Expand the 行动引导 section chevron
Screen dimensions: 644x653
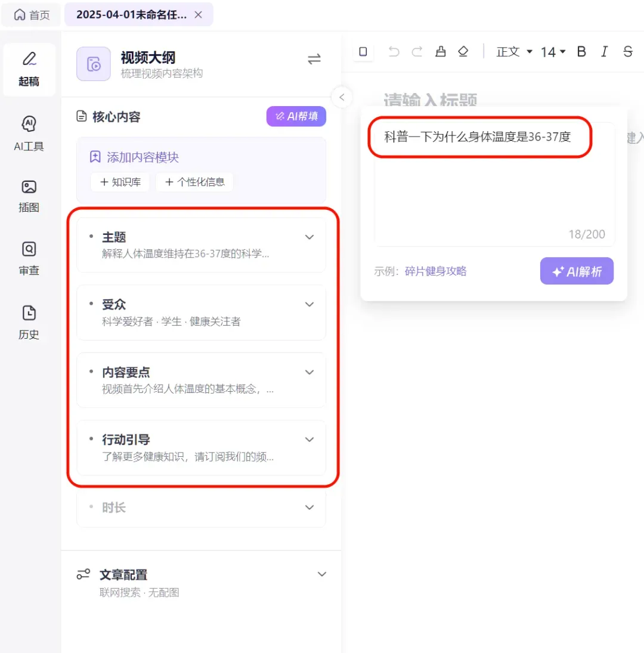pos(309,440)
